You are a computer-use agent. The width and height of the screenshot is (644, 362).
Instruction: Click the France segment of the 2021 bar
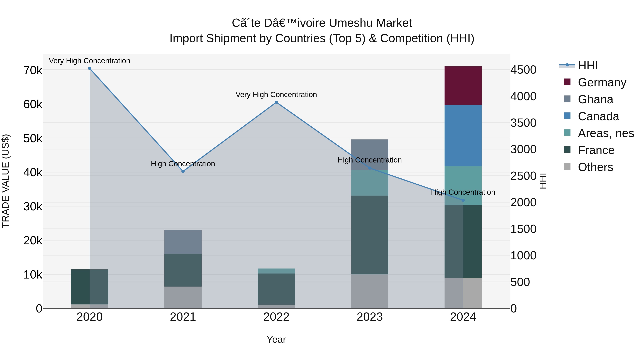(183, 270)
